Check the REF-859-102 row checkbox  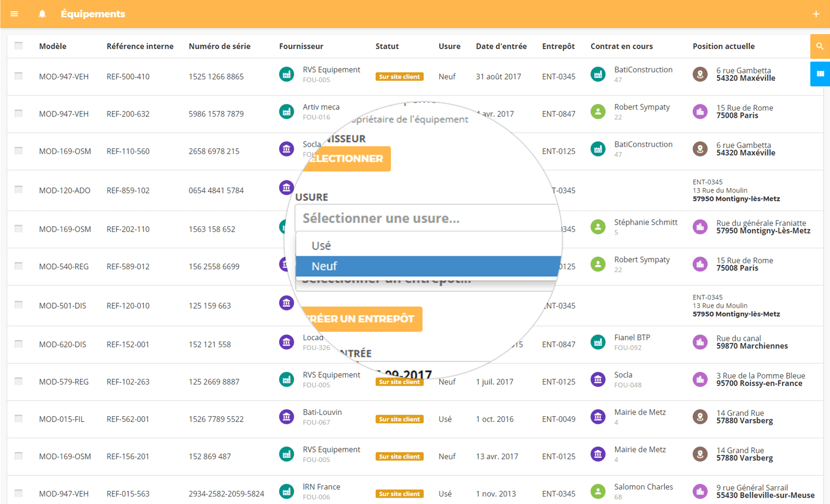pyautogui.click(x=19, y=189)
